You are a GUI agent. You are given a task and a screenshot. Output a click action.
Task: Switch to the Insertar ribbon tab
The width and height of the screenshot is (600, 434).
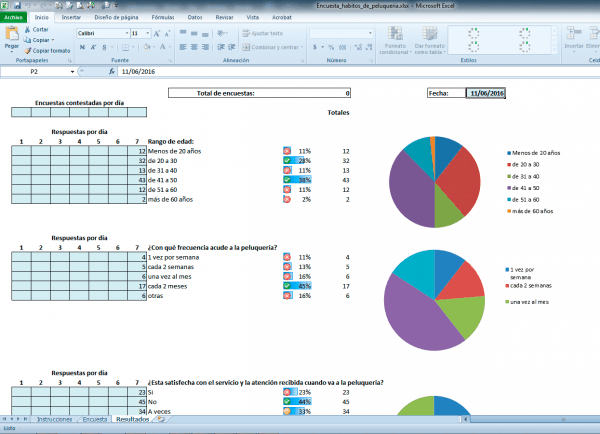click(x=71, y=17)
